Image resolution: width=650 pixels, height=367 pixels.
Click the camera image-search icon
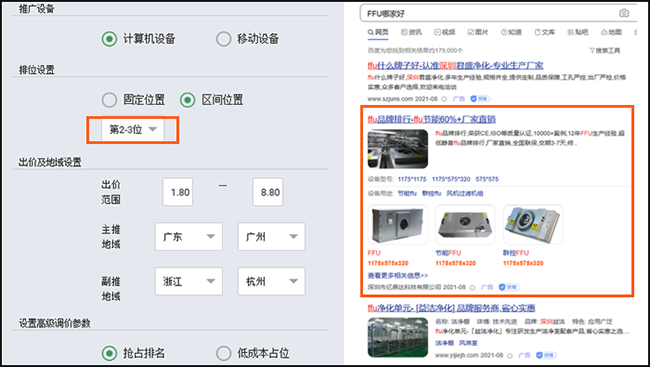(x=623, y=13)
